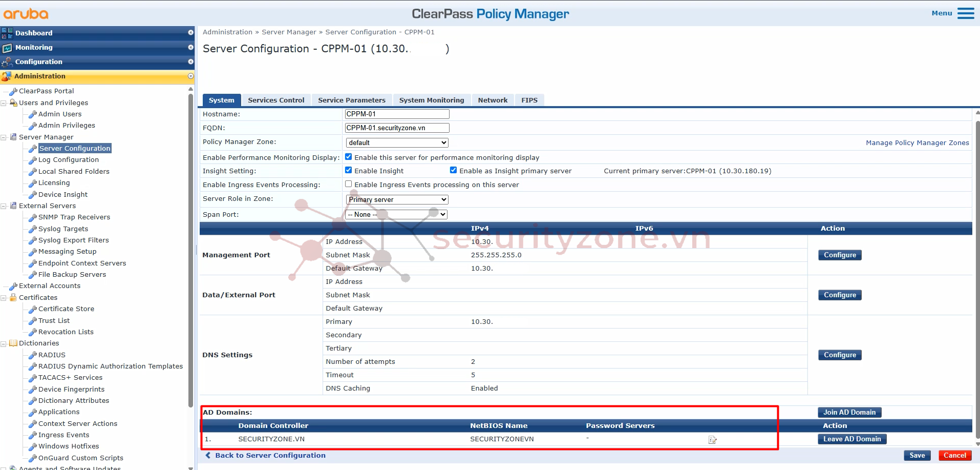
Task: Select Server Configuration in the tree
Action: [75, 149]
